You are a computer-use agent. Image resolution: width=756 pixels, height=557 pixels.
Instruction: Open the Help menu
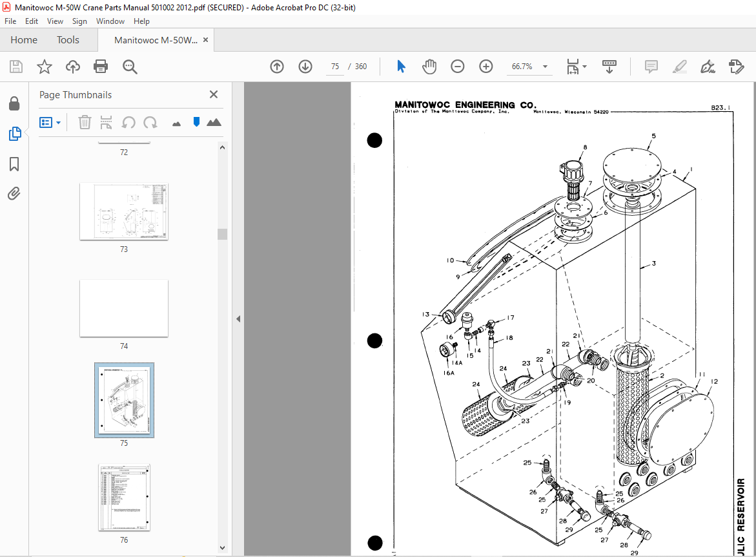point(142,21)
